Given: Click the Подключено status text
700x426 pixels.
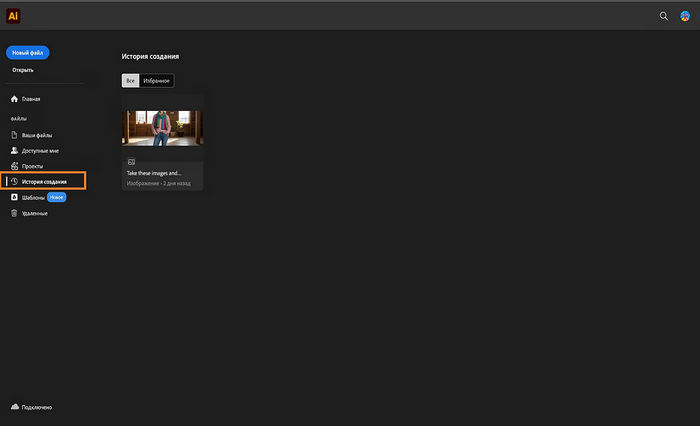Looking at the screenshot, I should tap(37, 407).
